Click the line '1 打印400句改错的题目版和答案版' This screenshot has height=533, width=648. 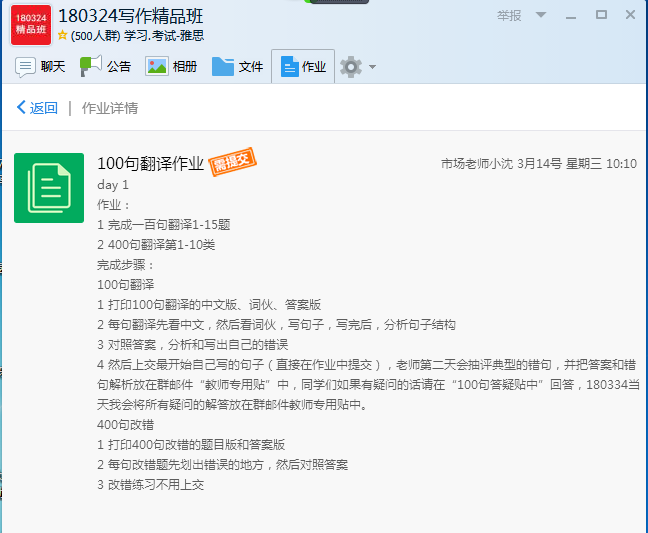click(191, 445)
